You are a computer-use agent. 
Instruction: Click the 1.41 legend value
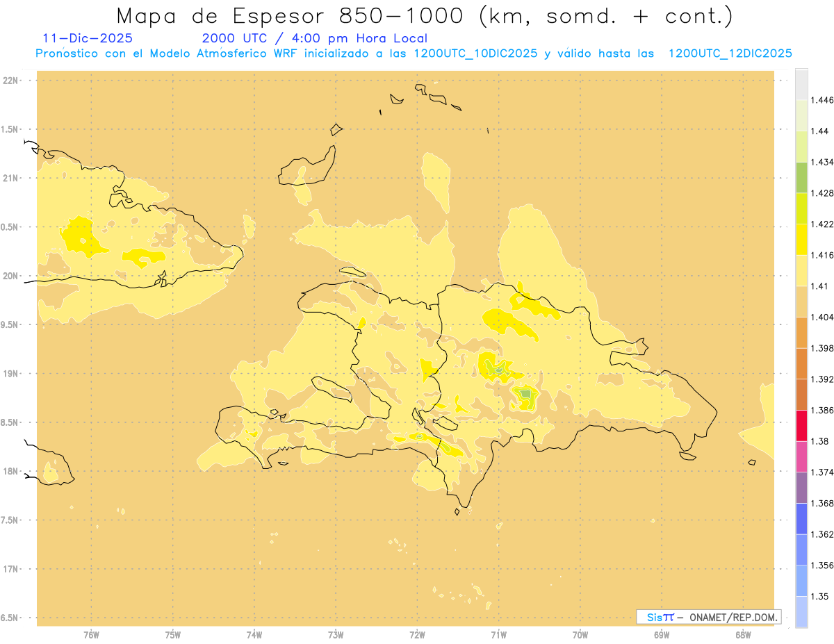pos(819,286)
